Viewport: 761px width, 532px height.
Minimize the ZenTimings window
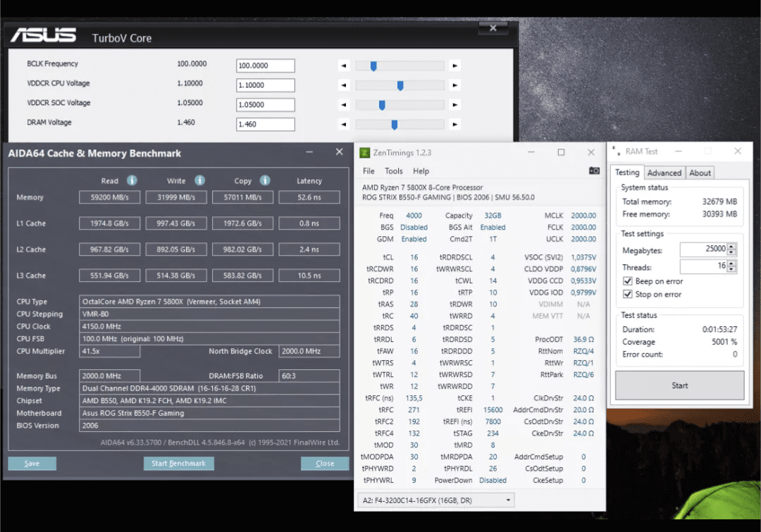click(531, 152)
